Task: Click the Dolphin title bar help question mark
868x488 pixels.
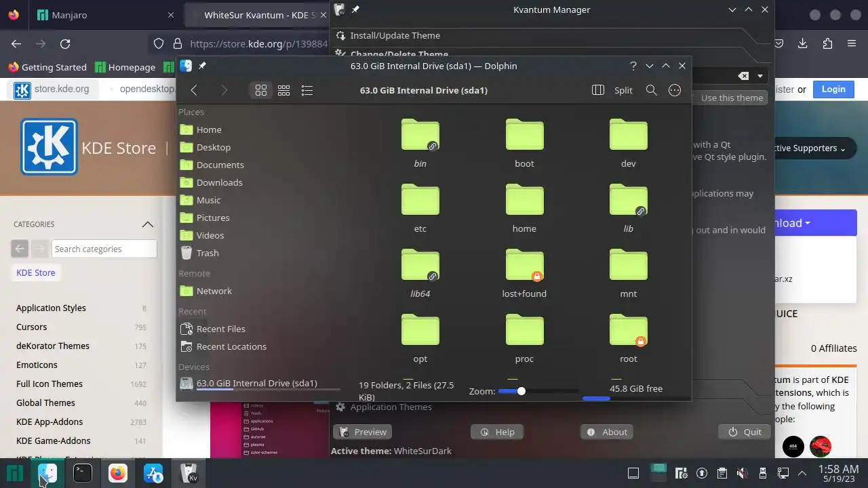Action: point(633,66)
